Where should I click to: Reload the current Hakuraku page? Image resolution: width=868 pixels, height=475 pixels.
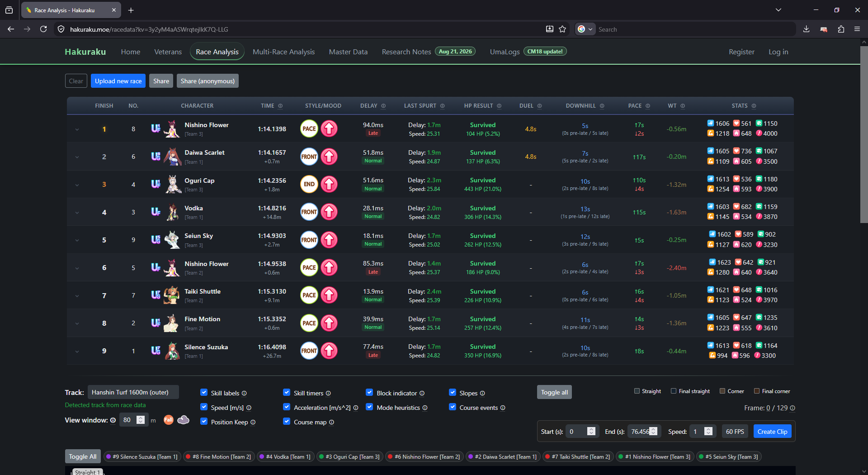click(43, 29)
